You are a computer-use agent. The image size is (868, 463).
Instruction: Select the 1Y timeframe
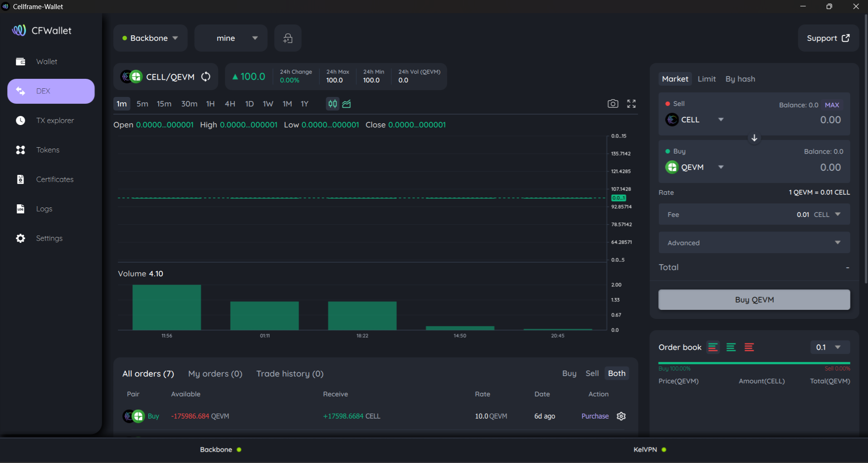(305, 104)
